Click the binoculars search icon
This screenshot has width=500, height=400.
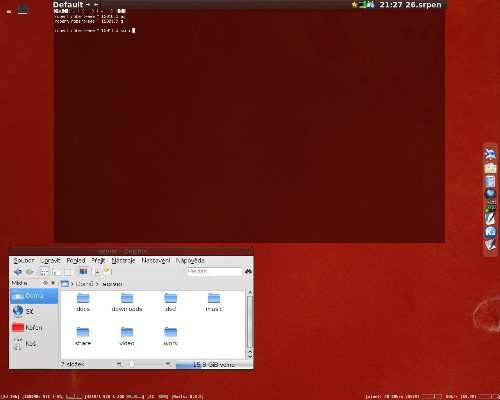point(248,272)
